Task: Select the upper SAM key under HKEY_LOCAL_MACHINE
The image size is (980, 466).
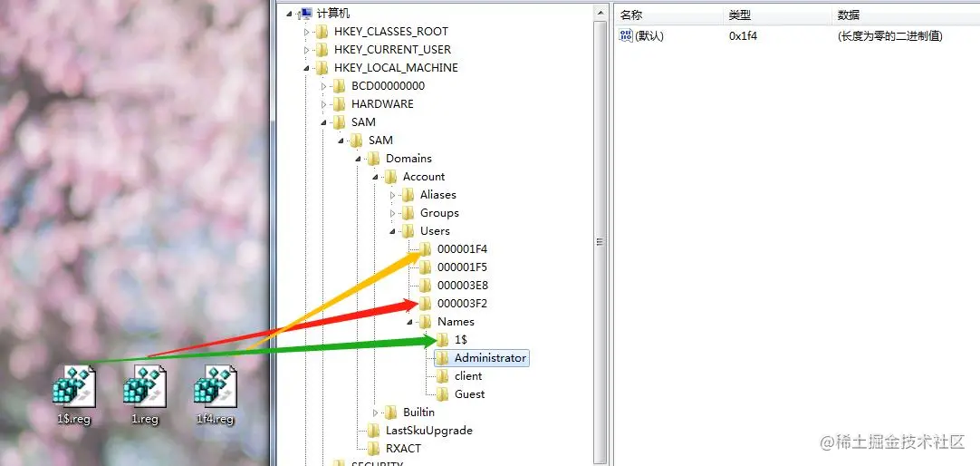Action: [363, 122]
